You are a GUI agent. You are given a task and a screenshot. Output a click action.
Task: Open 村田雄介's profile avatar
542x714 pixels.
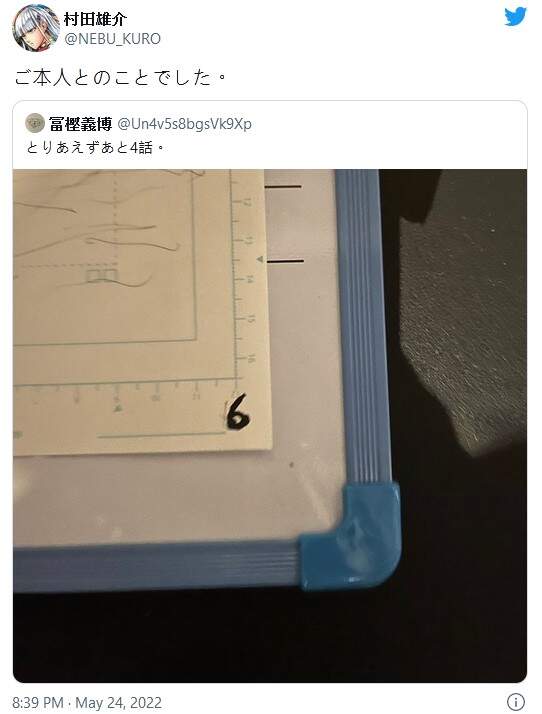[x=36, y=28]
